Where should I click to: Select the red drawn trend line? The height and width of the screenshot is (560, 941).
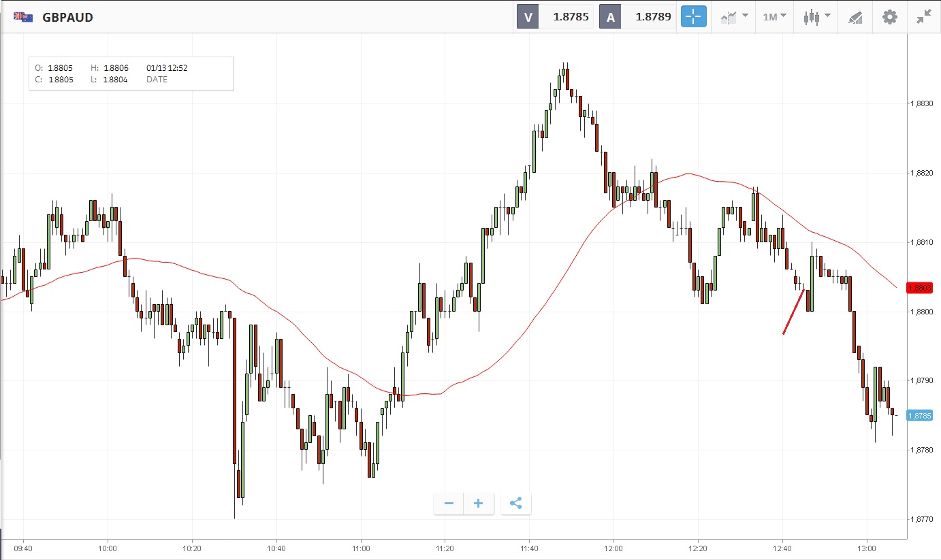(794, 312)
